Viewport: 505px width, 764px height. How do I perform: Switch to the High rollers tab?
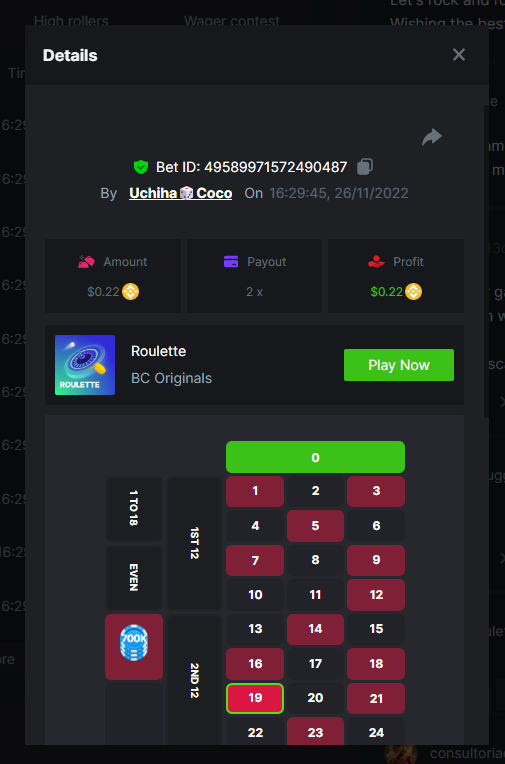point(71,21)
